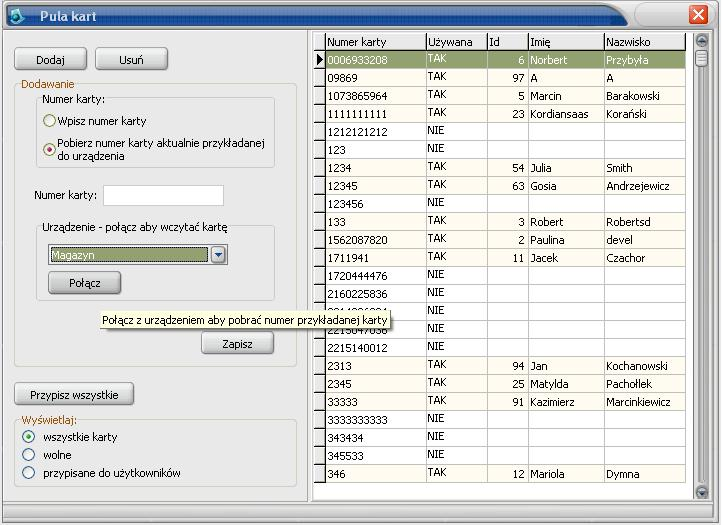The height and width of the screenshot is (525, 722).
Task: Click the name Julia in the list
Action: pos(541,168)
